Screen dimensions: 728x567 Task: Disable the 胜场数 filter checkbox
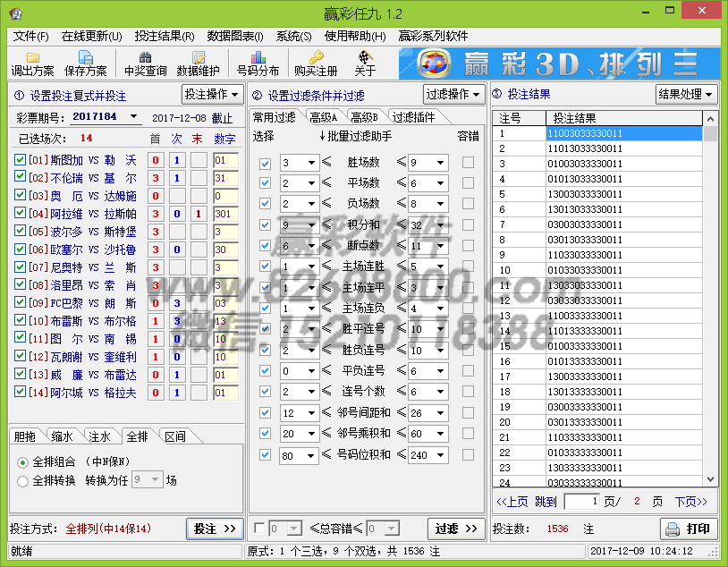tap(265, 164)
